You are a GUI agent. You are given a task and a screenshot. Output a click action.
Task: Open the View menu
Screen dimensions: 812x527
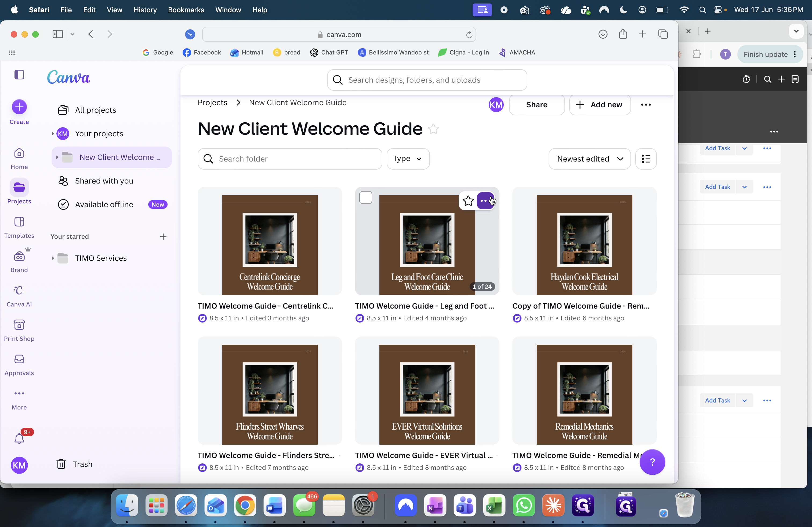click(x=114, y=10)
